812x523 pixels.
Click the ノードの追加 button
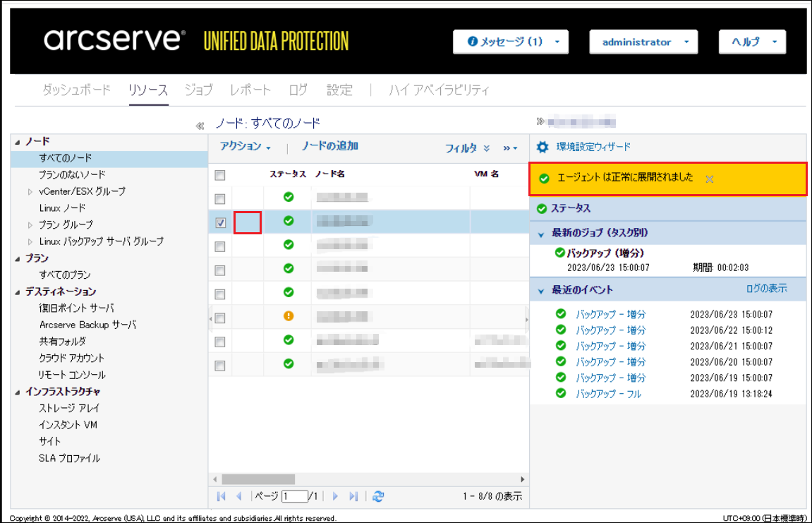329,146
